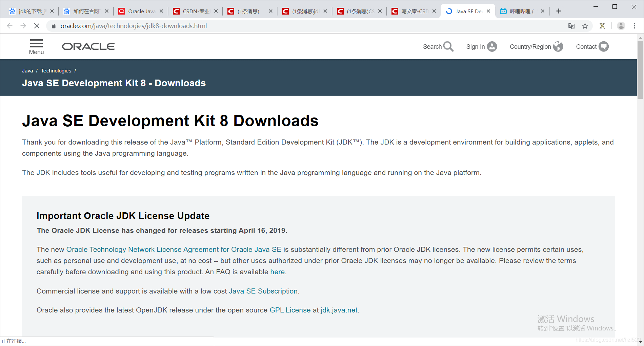Minimize the Chrome window
This screenshot has width=644, height=346.
tap(596, 6)
